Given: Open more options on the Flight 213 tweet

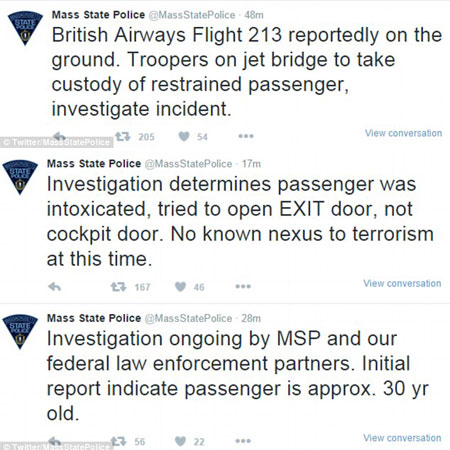Looking at the screenshot, I should (x=246, y=136).
